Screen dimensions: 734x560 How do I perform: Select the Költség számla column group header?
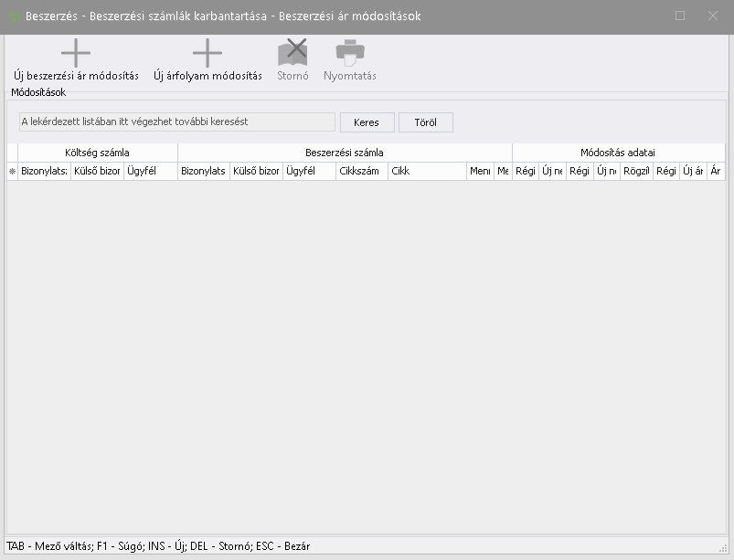(x=97, y=153)
